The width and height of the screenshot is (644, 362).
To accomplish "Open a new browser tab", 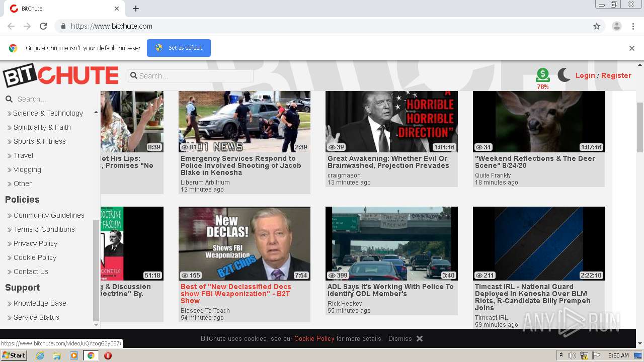I will (x=136, y=9).
